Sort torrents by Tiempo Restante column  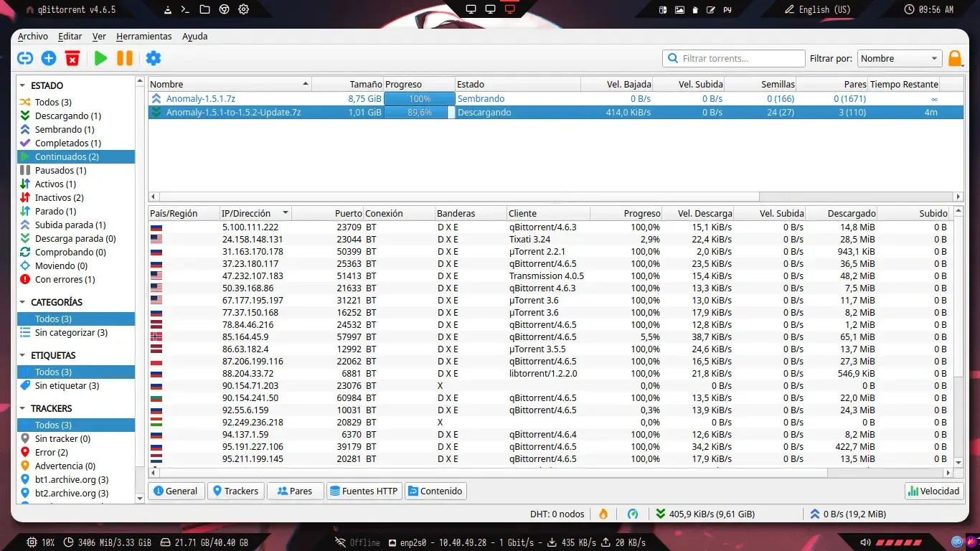pos(904,84)
